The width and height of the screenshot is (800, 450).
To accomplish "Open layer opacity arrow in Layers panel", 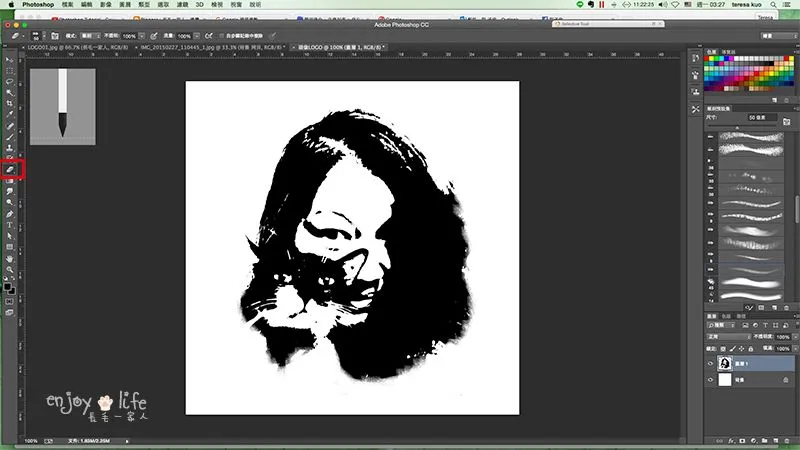I will click(794, 337).
